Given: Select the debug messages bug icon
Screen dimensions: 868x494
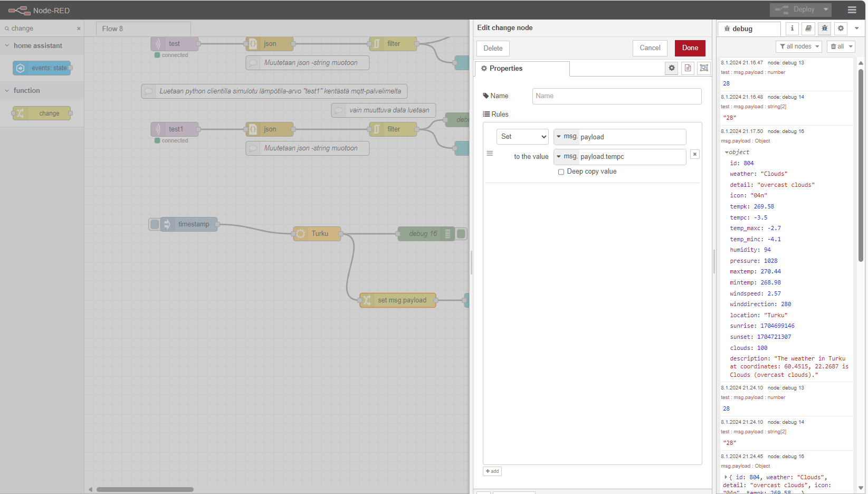Looking at the screenshot, I should tap(825, 28).
